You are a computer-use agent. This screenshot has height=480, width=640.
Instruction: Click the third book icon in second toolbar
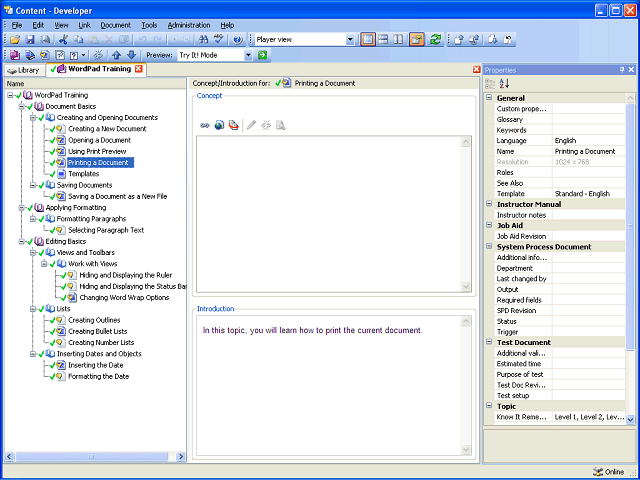(x=44, y=55)
